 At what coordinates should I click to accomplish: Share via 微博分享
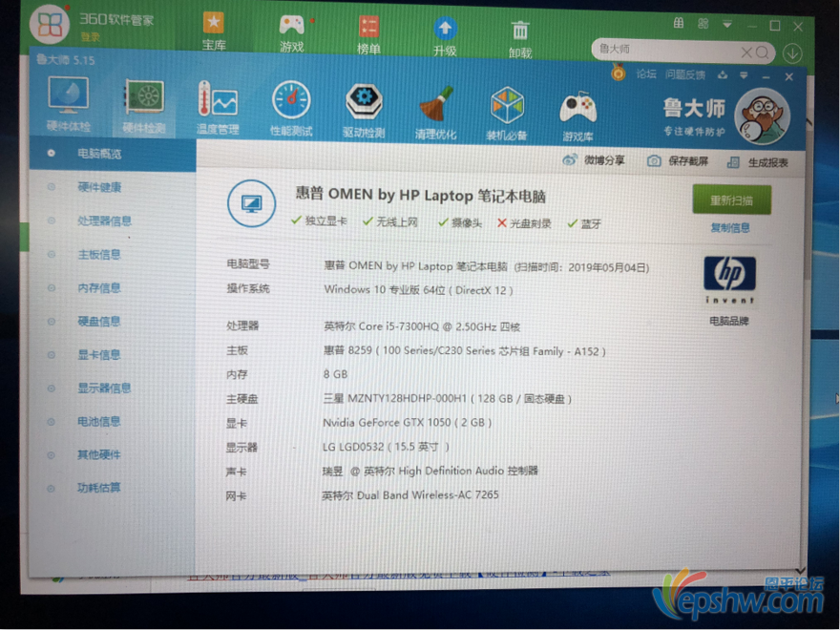pos(594,159)
